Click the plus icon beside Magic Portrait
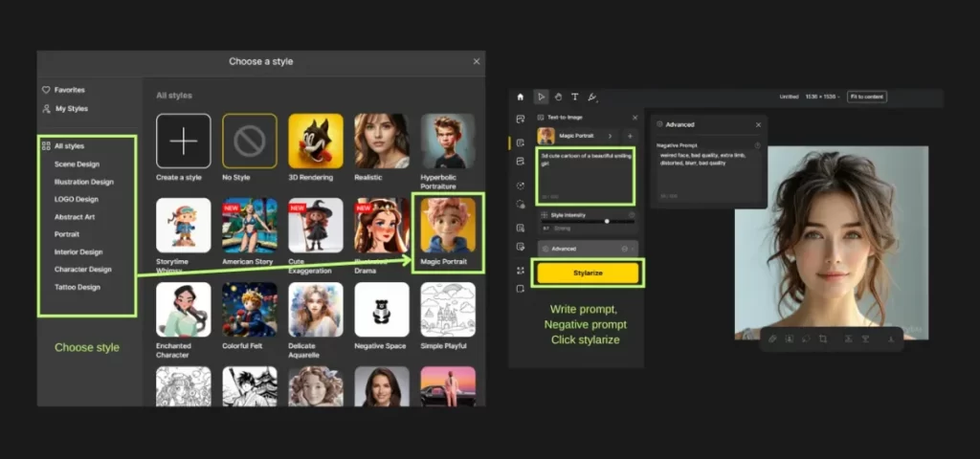This screenshot has width=980, height=459. click(x=630, y=136)
